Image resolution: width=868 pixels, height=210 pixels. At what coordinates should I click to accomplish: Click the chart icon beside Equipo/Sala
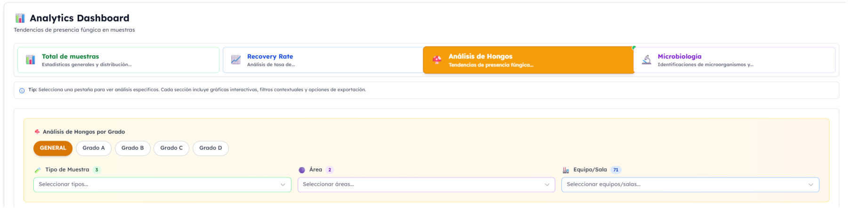point(566,170)
